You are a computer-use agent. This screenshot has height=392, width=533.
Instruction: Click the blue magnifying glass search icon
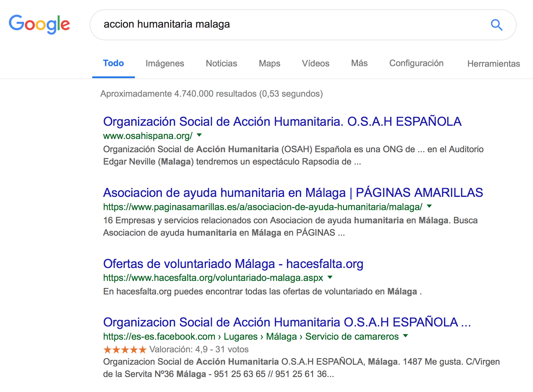(x=497, y=25)
